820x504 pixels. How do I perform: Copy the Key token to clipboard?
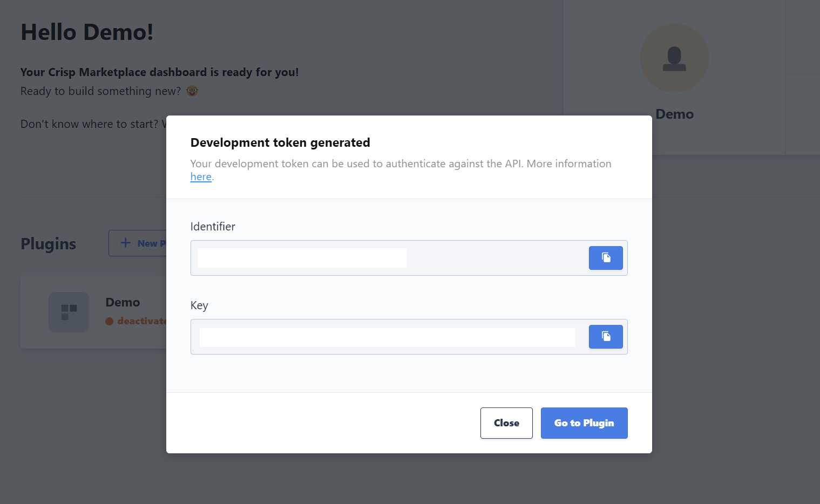coord(606,337)
